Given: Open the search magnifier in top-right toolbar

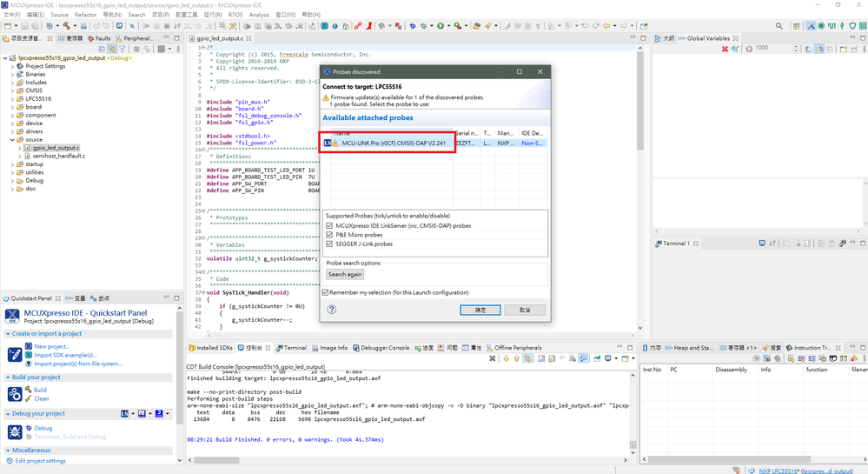Looking at the screenshot, I should click(x=779, y=25).
